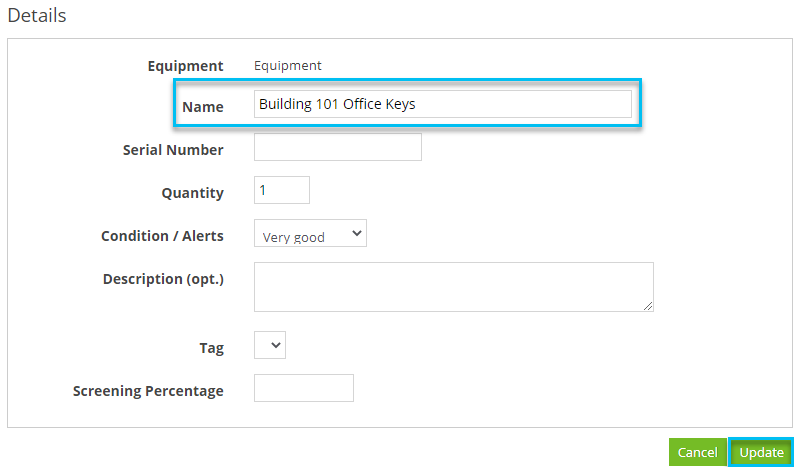The image size is (794, 467).
Task: Click the Details section heading
Action: (37, 15)
